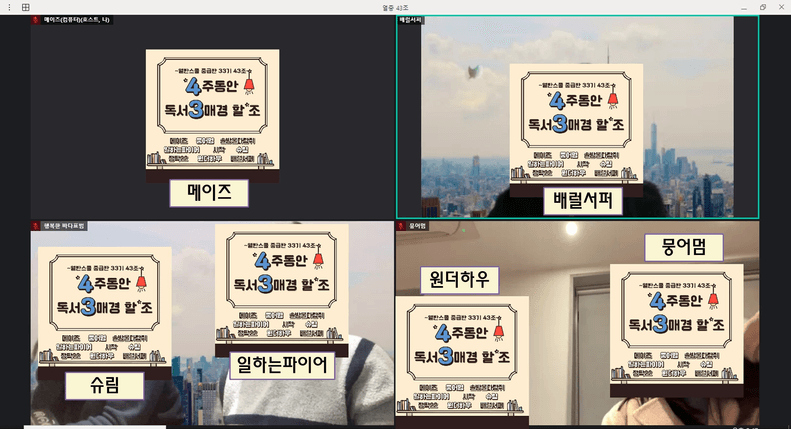Click muted mic icon on 뭉어멈 participant tile
Viewport: 791px width, 429px height.
click(401, 226)
